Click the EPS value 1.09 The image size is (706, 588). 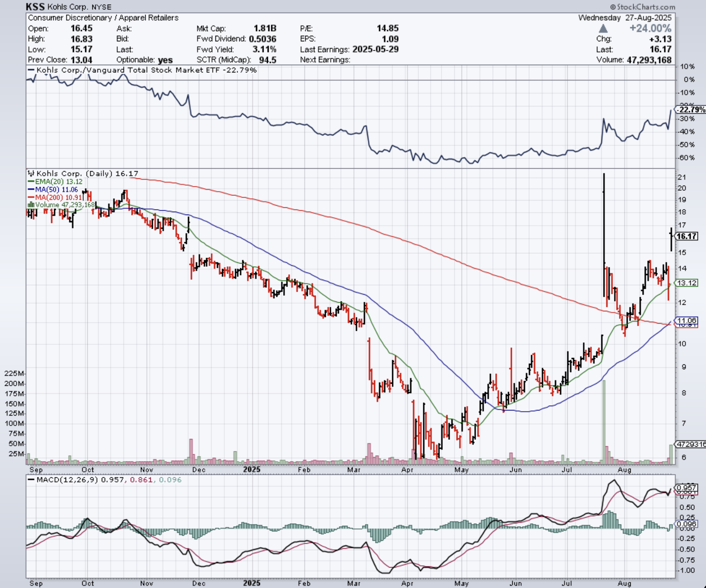point(390,39)
